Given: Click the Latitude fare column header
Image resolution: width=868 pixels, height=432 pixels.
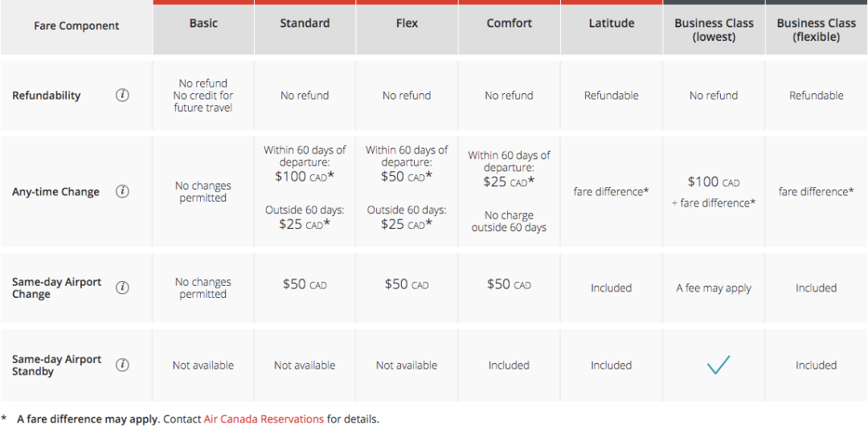Looking at the screenshot, I should [x=611, y=24].
